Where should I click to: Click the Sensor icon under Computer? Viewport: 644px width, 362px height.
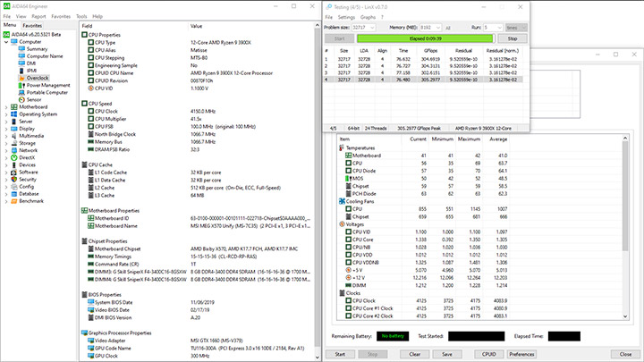pyautogui.click(x=22, y=100)
